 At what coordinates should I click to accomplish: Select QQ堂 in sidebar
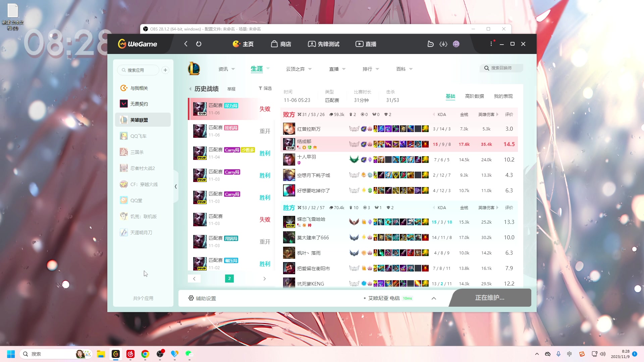click(x=143, y=200)
